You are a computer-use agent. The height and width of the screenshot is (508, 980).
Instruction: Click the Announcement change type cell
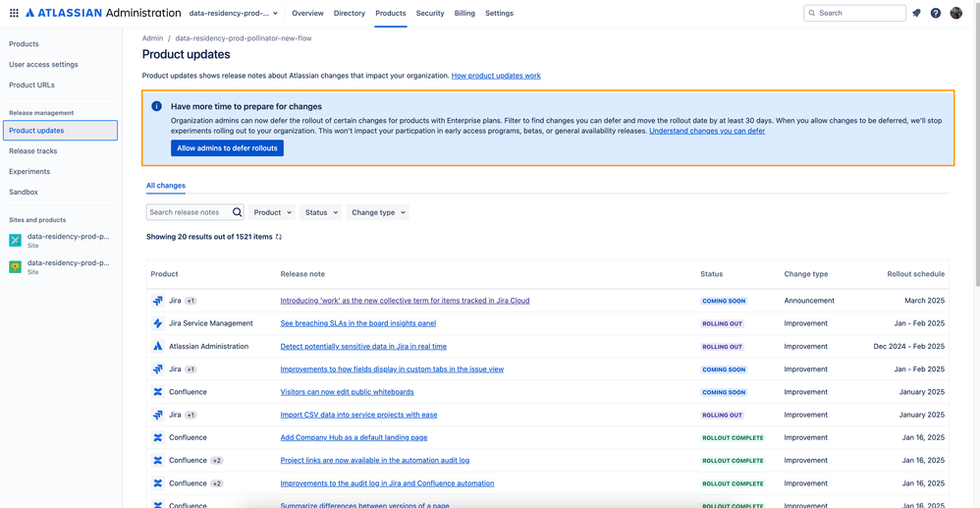click(809, 301)
